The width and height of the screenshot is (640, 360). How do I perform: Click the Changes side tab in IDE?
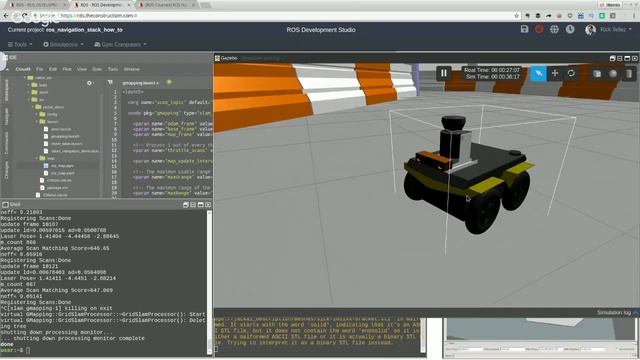(6, 169)
